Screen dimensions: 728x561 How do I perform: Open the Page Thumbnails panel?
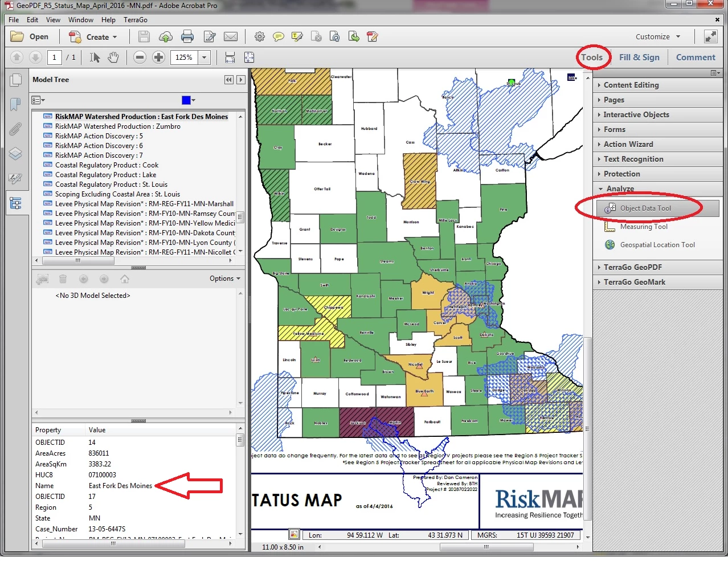tap(16, 80)
